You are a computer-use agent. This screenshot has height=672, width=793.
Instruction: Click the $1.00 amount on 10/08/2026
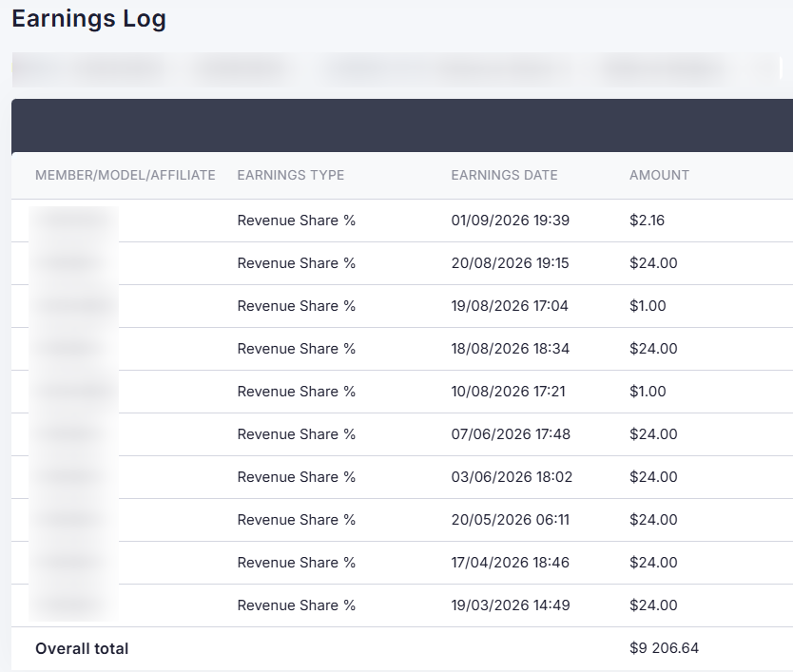(x=648, y=392)
